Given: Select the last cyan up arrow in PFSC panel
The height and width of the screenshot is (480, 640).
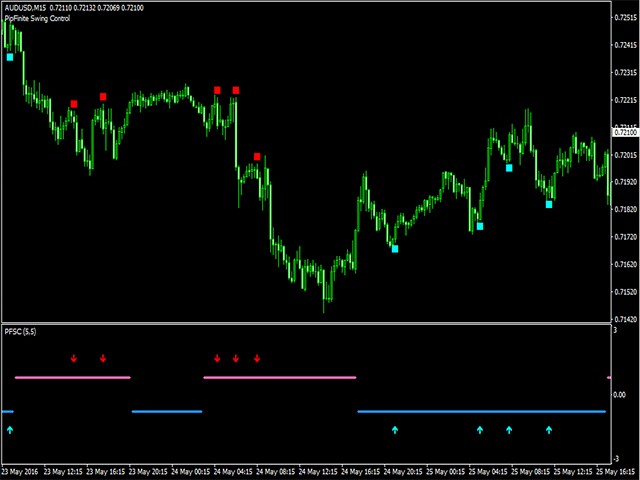Looking at the screenshot, I should (x=548, y=430).
